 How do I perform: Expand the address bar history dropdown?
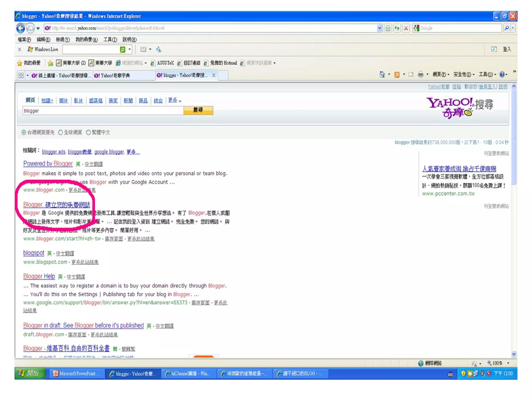pos(380,28)
